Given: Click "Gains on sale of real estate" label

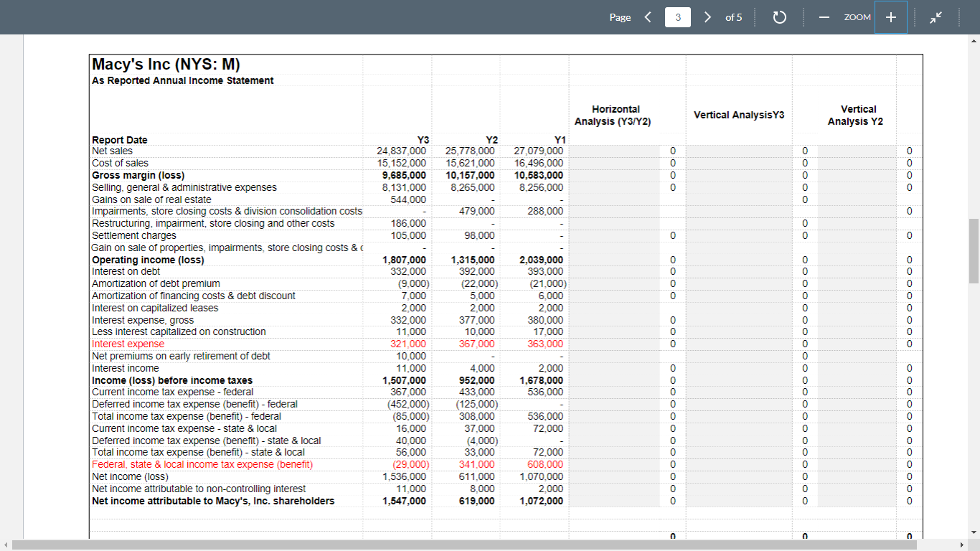Looking at the screenshot, I should 151,199.
